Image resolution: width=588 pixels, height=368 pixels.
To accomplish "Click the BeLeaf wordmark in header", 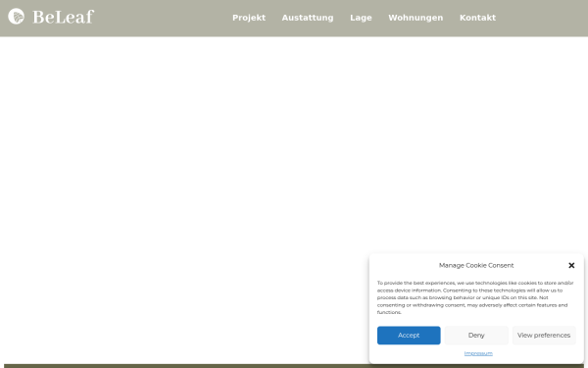I will [x=64, y=17].
